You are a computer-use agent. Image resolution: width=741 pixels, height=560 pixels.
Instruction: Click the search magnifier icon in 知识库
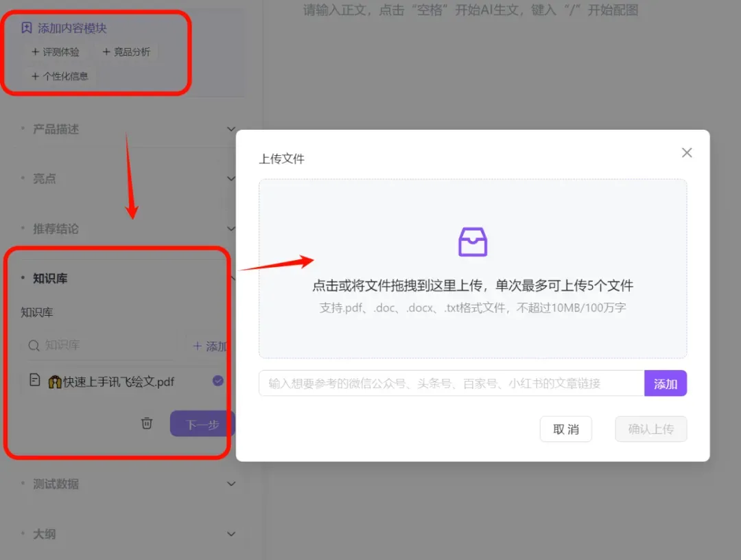tap(34, 346)
